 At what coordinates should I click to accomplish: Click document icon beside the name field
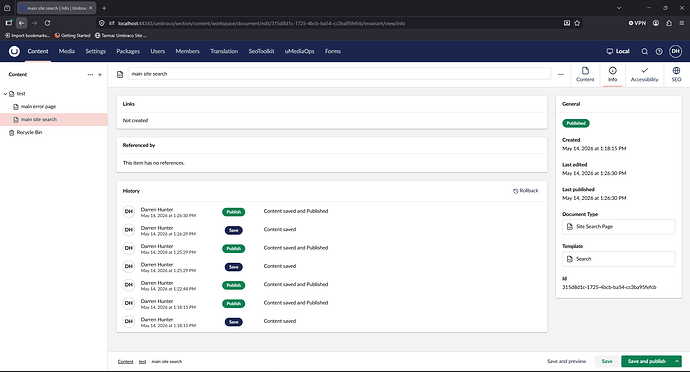120,74
